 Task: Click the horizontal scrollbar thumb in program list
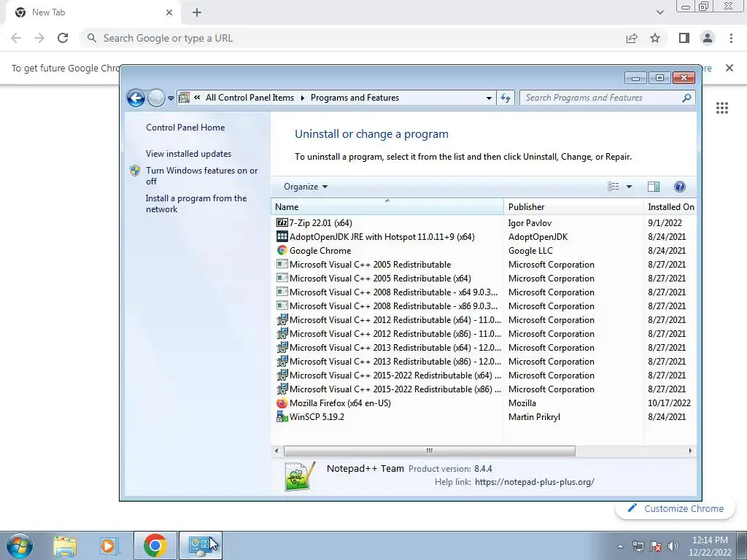tap(429, 451)
